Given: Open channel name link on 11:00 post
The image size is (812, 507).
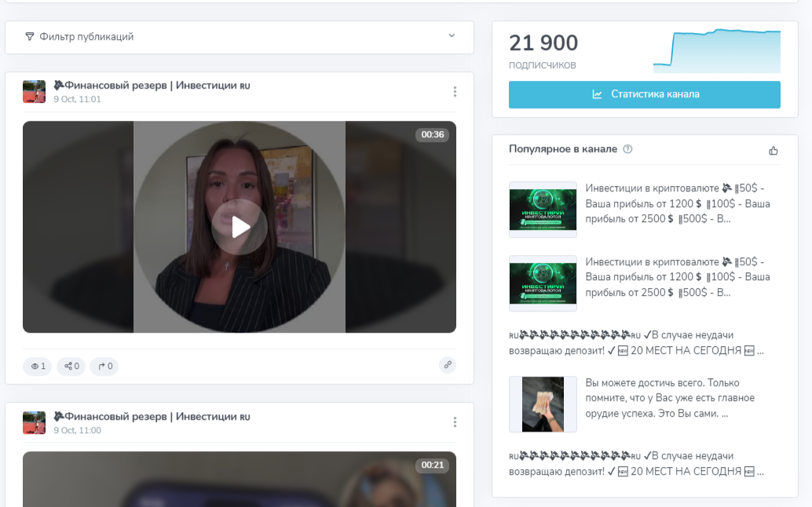Looking at the screenshot, I should coord(152,416).
